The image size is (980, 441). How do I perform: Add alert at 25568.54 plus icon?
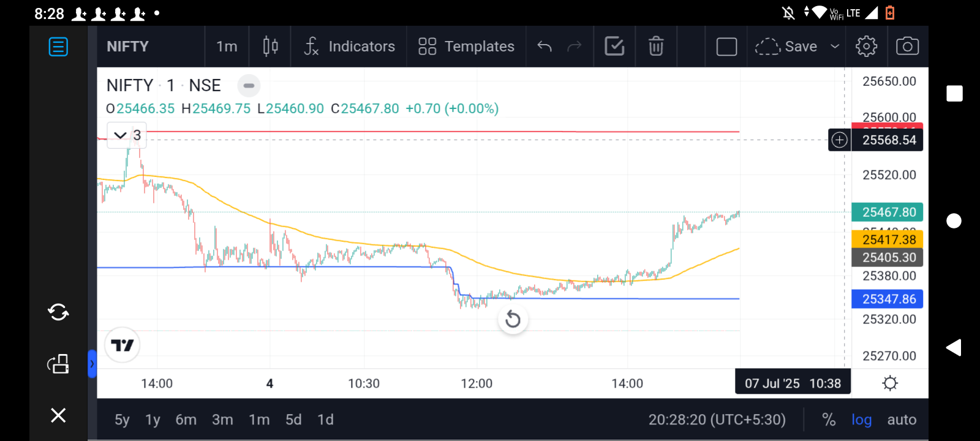[x=839, y=140]
